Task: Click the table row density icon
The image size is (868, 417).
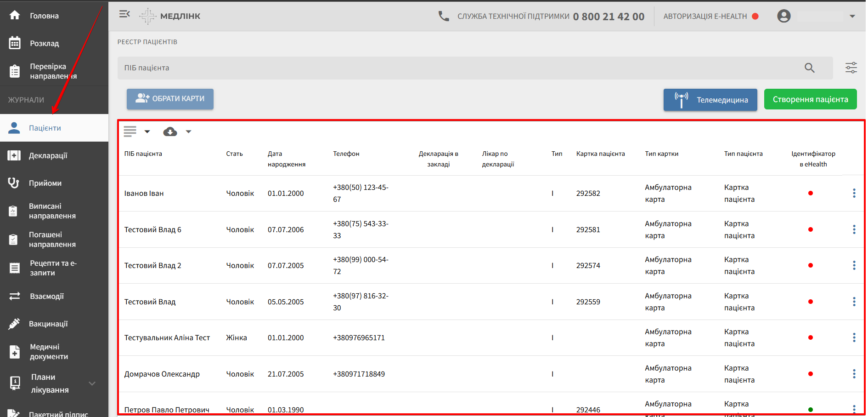Action: tap(130, 132)
